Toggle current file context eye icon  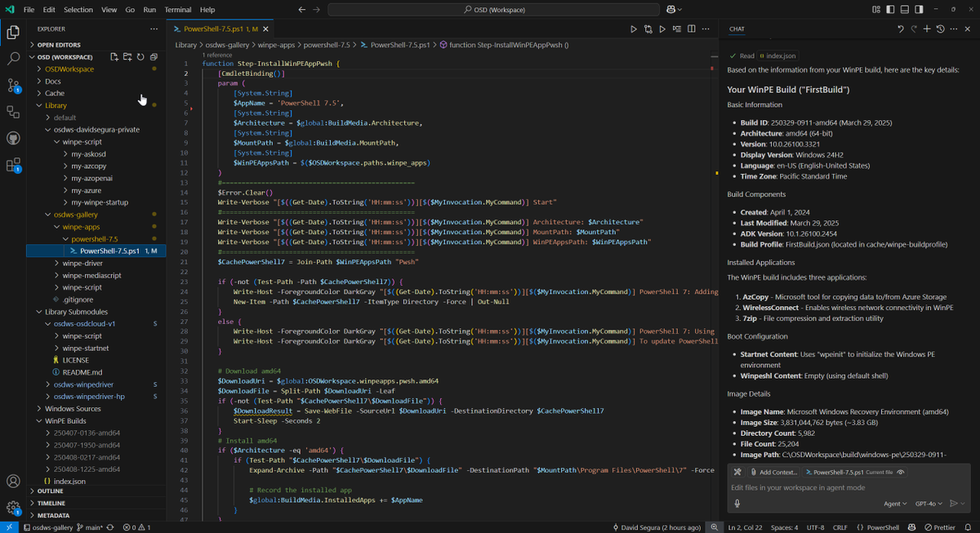tap(901, 472)
